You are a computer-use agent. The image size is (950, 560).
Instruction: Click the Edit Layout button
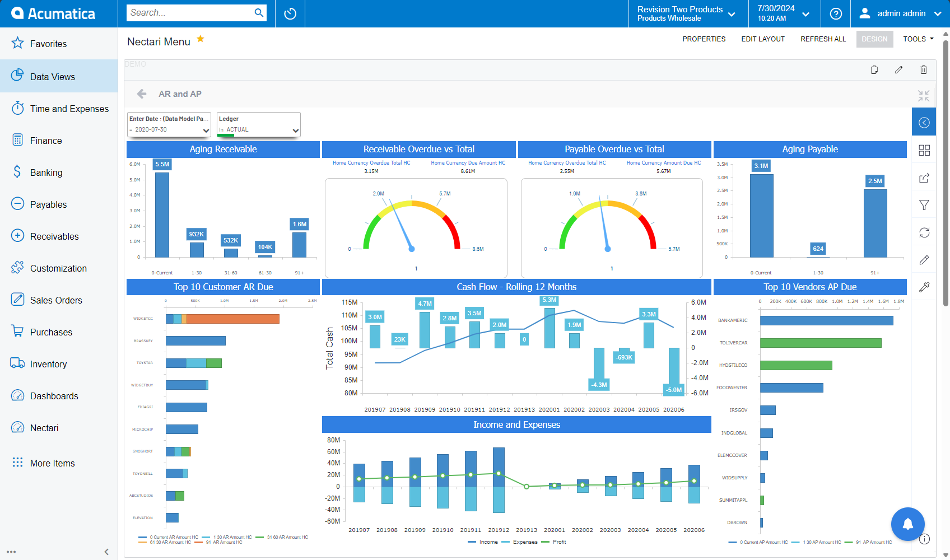(762, 39)
